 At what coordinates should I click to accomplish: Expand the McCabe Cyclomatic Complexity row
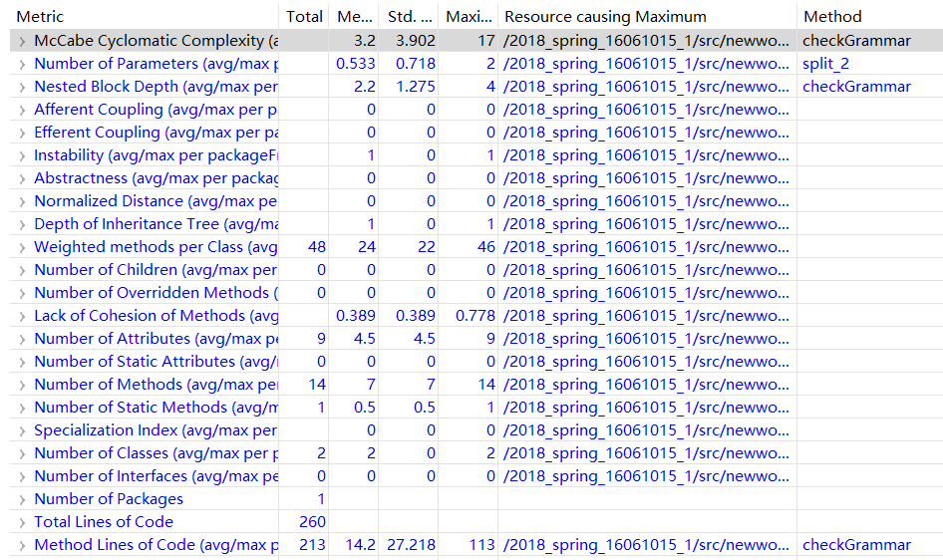(22, 41)
